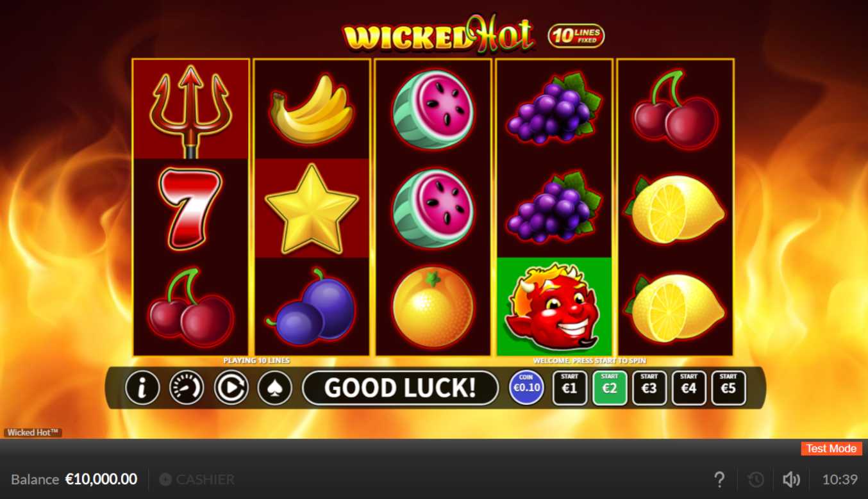Choose the START €4 bet button
Screen dimensions: 868x499
689,388
